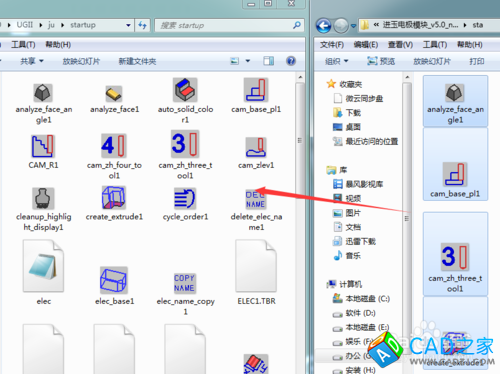Go forward in right explorer window
The width and height of the screenshot is (500, 374).
[341, 25]
